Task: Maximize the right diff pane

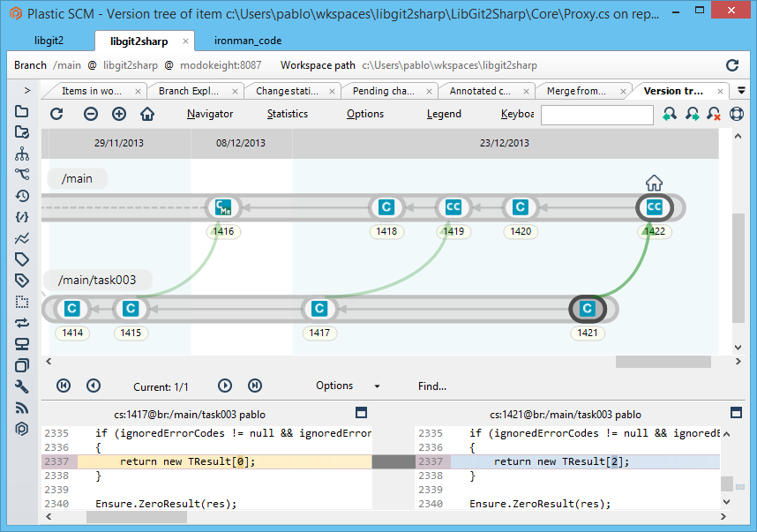Action: [736, 412]
